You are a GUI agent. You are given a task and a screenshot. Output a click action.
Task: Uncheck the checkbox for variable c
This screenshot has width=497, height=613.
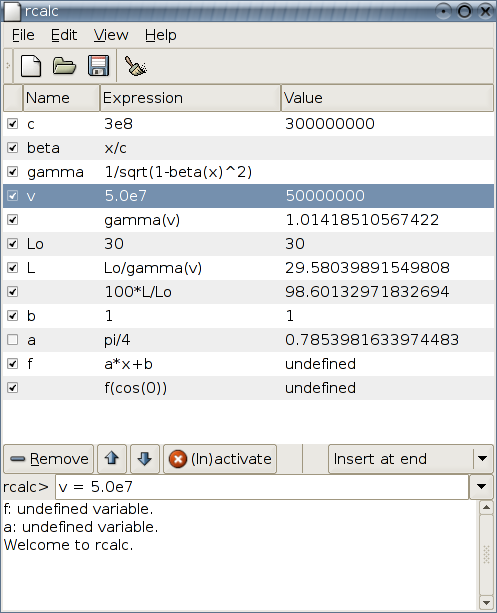[x=13, y=124]
